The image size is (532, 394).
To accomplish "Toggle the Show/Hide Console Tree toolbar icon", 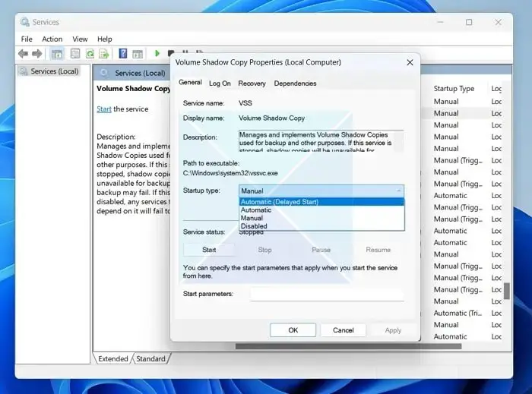I will click(57, 54).
